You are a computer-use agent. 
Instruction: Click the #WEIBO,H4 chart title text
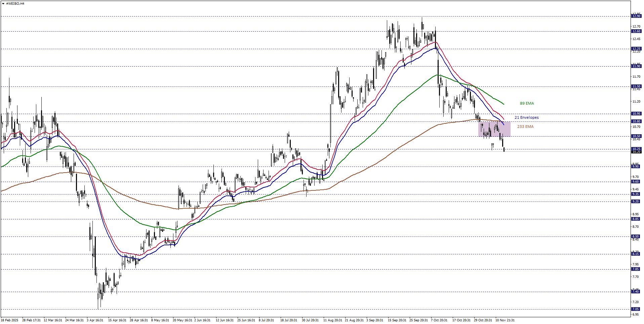click(15, 4)
